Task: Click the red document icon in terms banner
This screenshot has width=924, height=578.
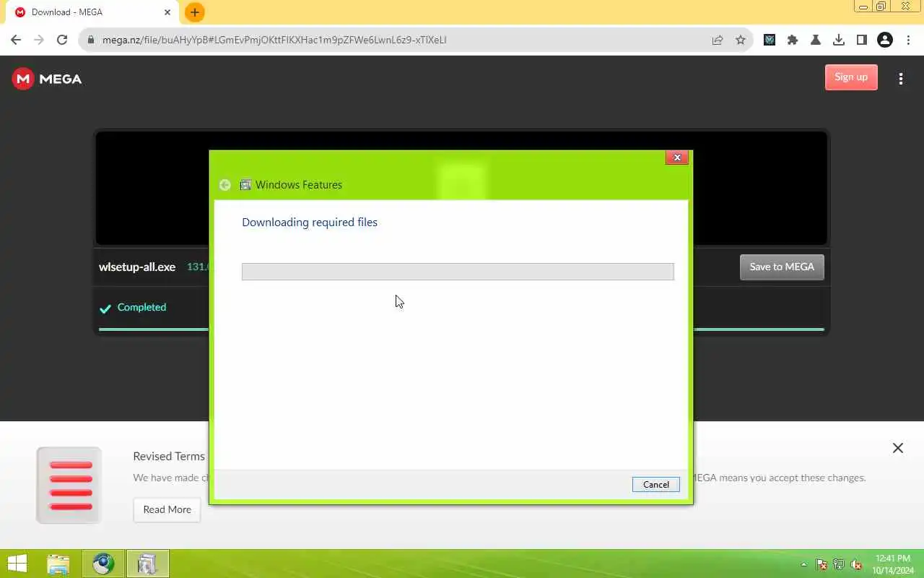Action: click(x=69, y=485)
